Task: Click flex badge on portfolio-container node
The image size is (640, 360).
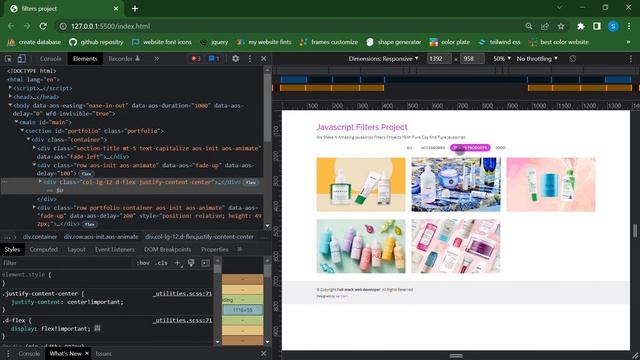Action: coord(89,224)
